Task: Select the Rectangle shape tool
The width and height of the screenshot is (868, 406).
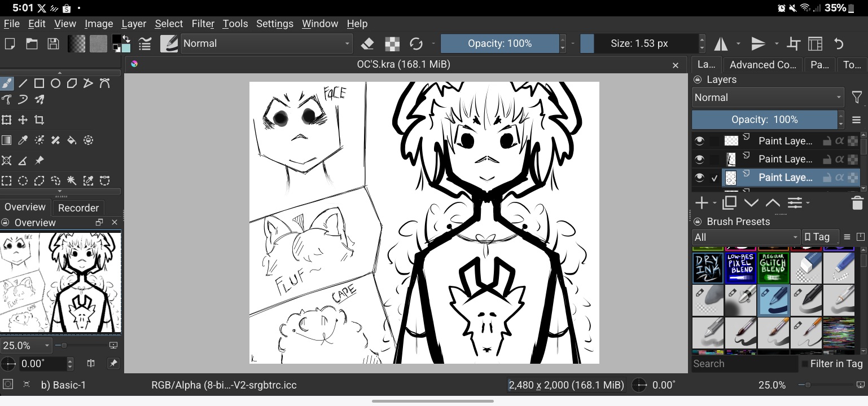Action: point(39,83)
